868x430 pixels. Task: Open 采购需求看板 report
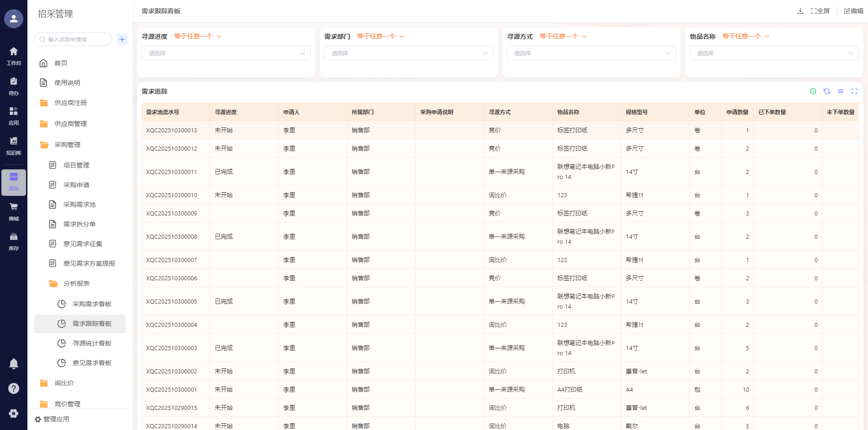click(92, 304)
